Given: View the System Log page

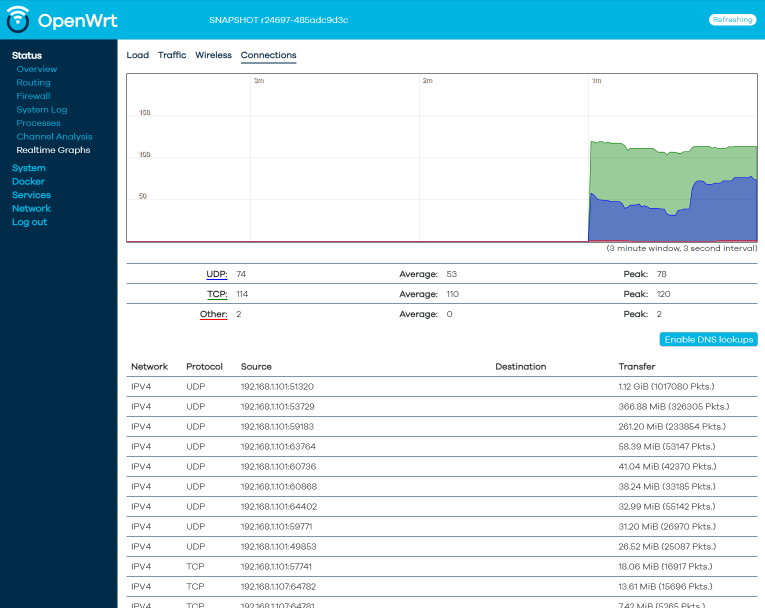Looking at the screenshot, I should (42, 110).
